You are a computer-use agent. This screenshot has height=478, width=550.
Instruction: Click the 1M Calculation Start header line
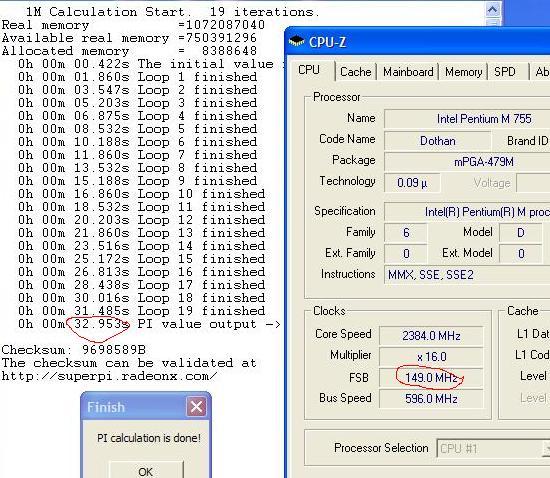(x=173, y=12)
